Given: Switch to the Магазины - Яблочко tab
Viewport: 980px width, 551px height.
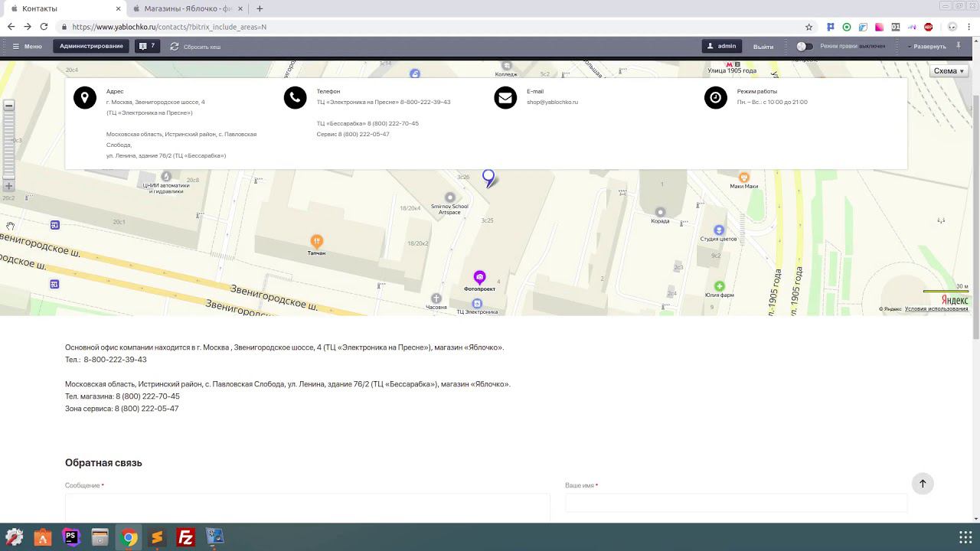Looking at the screenshot, I should (x=188, y=8).
